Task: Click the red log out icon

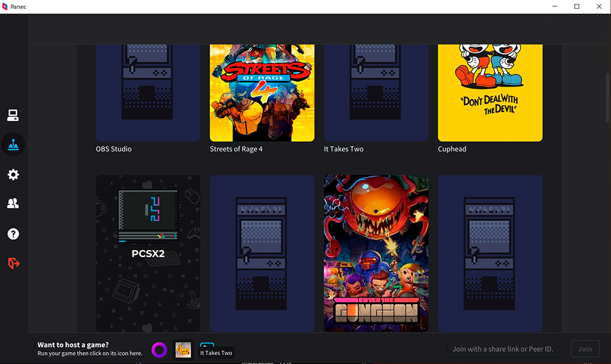Action: click(13, 263)
